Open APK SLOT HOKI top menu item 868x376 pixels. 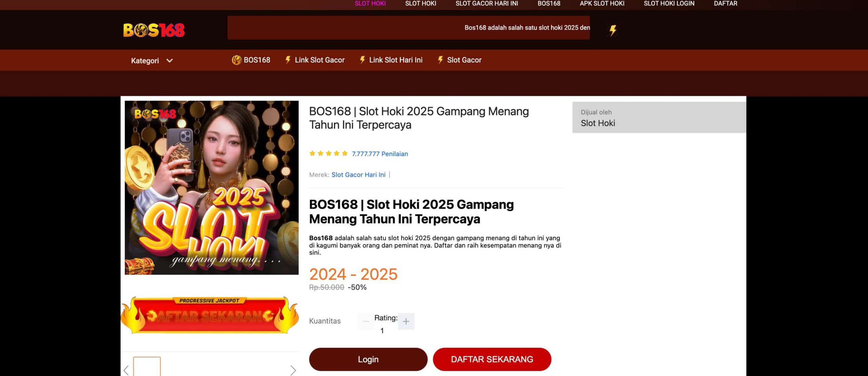[602, 3]
